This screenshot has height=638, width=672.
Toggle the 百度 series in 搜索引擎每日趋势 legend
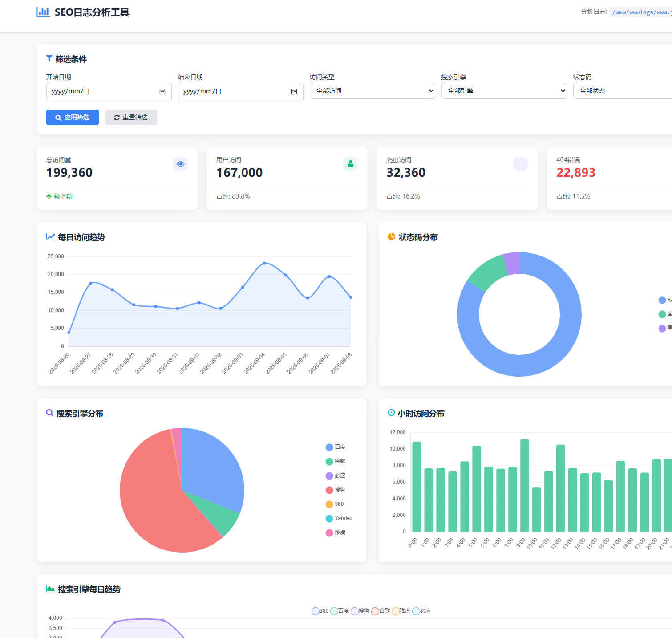pos(340,611)
